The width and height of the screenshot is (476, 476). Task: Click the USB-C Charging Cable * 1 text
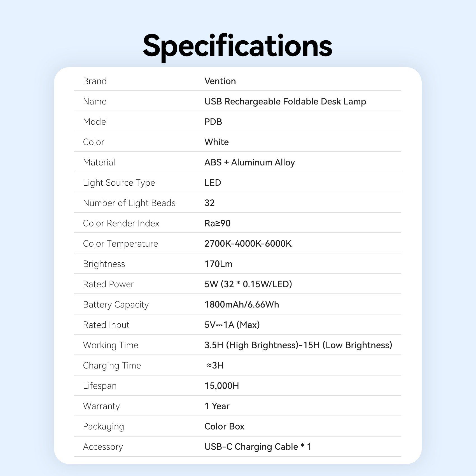tap(258, 447)
